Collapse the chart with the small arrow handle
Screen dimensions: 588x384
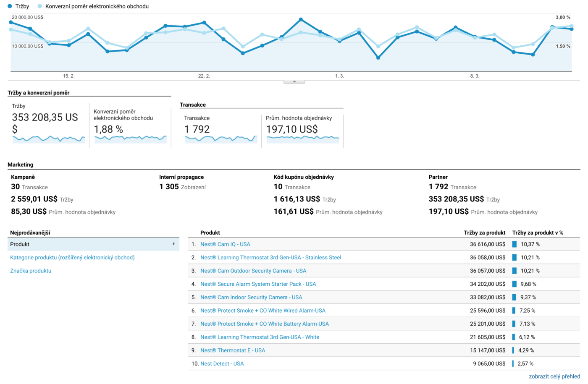tap(294, 81)
